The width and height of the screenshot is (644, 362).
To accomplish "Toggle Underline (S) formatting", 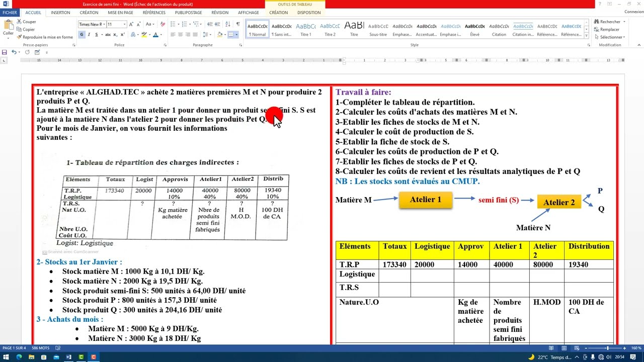I will click(96, 35).
